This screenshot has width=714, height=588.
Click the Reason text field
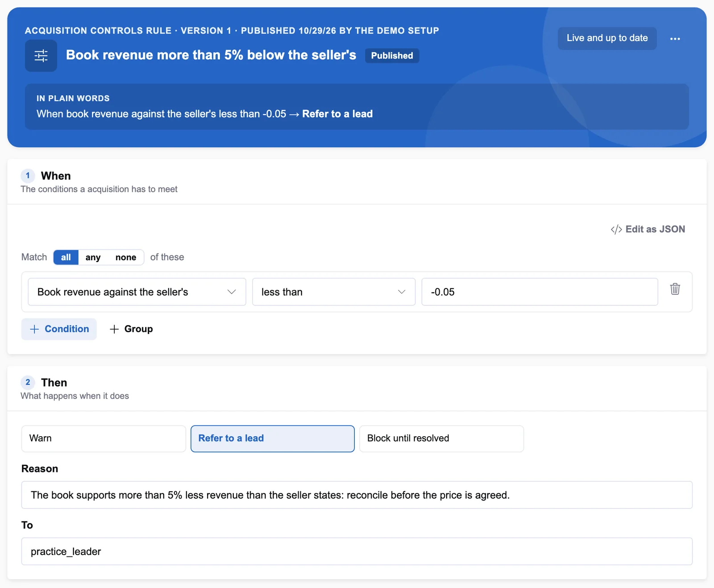(x=357, y=495)
